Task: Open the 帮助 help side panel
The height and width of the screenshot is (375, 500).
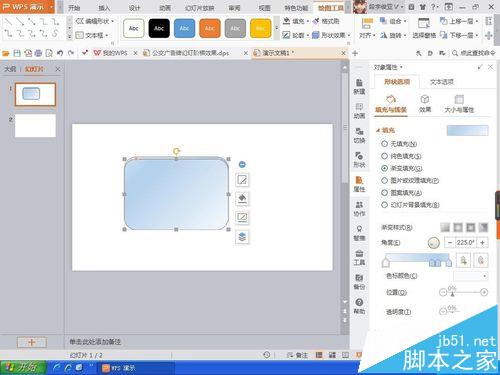Action: tap(359, 306)
